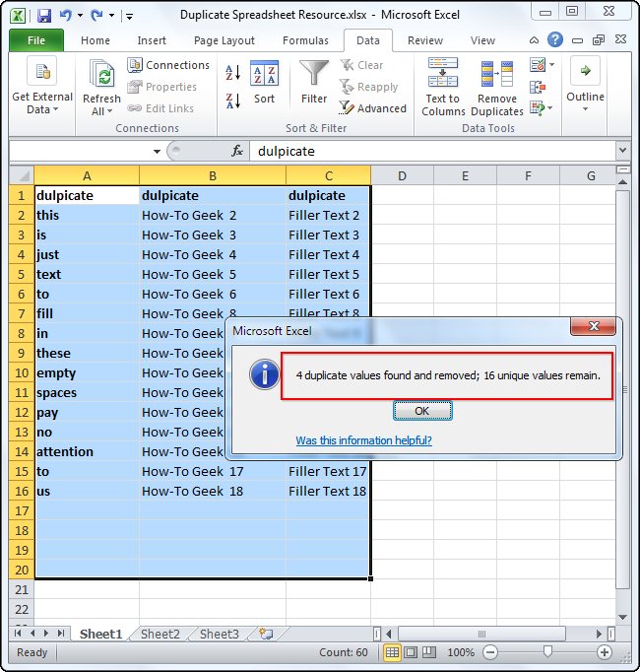This screenshot has height=672, width=640.
Task: Expand the Undo history dropdown arrow
Action: 80,16
